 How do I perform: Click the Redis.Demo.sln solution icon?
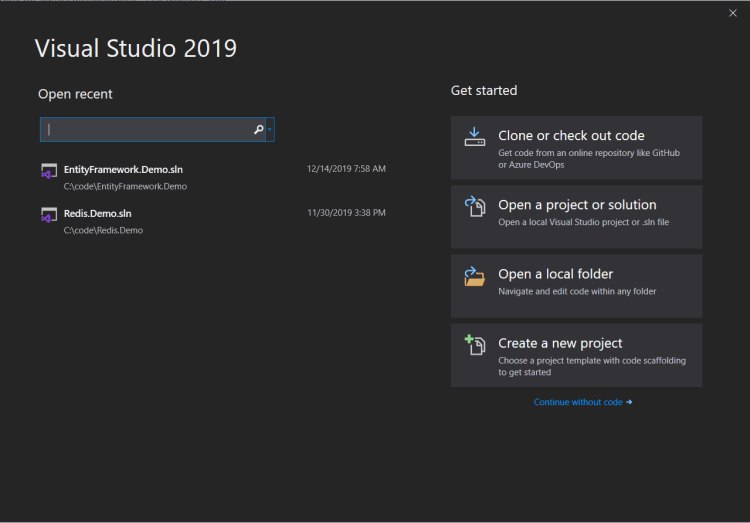tap(49, 215)
